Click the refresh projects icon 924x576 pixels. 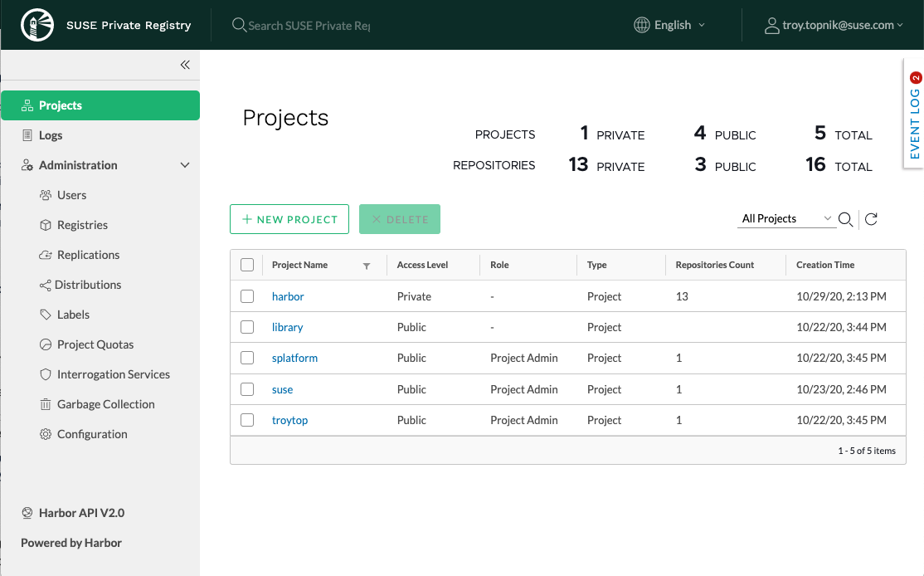871,219
